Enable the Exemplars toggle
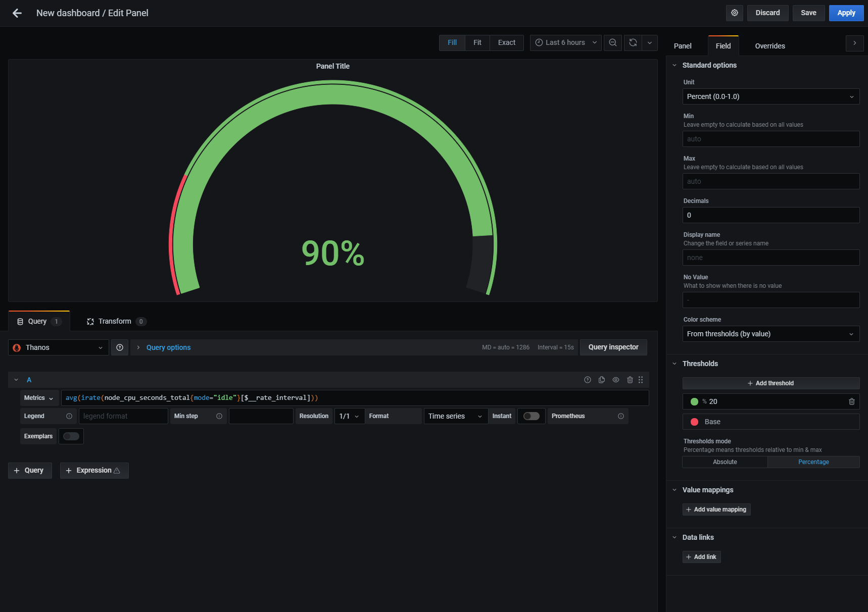Image resolution: width=868 pixels, height=612 pixels. pyautogui.click(x=71, y=436)
